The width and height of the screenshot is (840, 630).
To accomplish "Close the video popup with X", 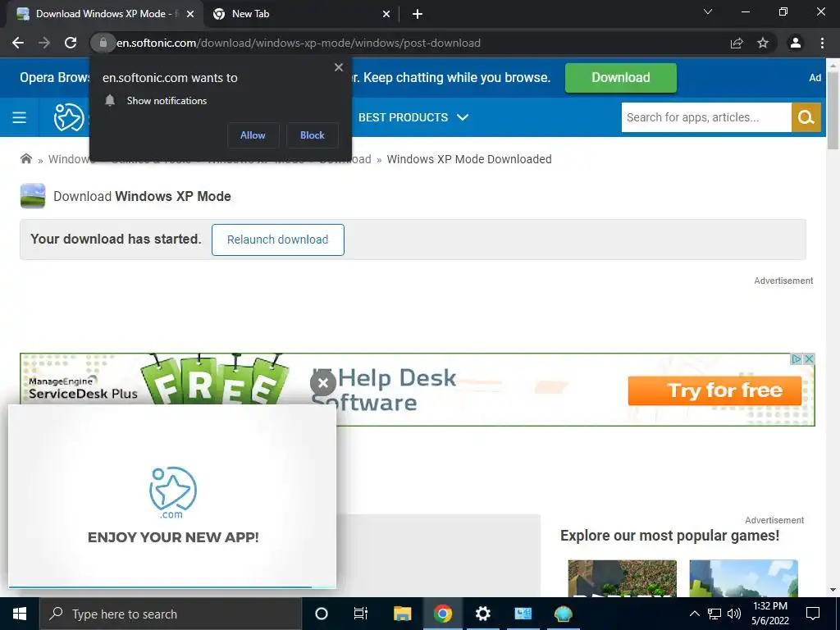I will (x=323, y=383).
